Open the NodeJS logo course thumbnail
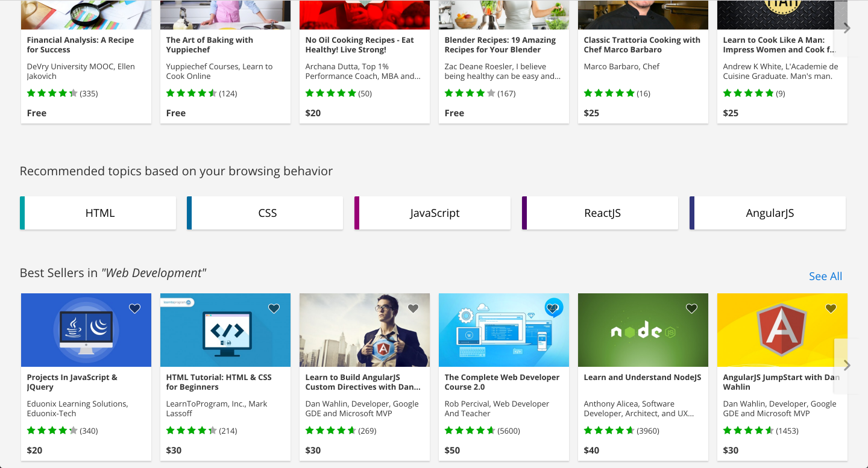 [x=643, y=330]
